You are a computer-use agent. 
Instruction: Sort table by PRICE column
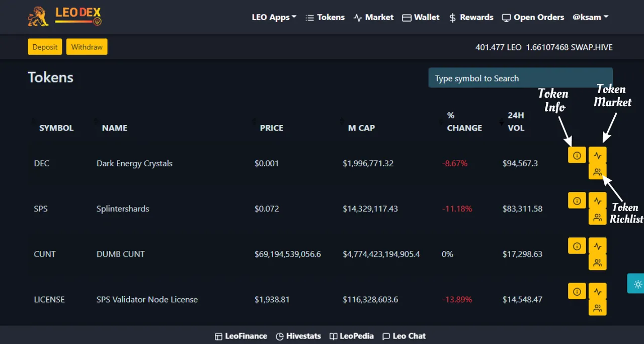pyautogui.click(x=271, y=128)
